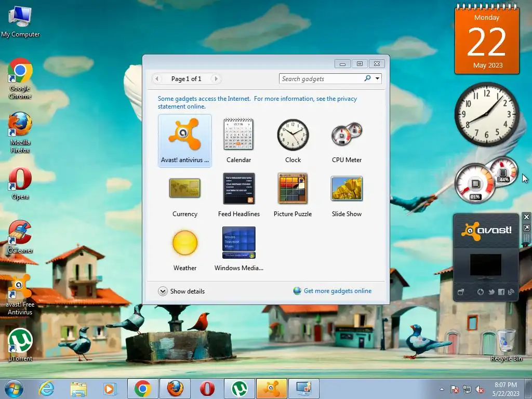Expand Show details chevron
The image size is (532, 399).
click(x=163, y=291)
